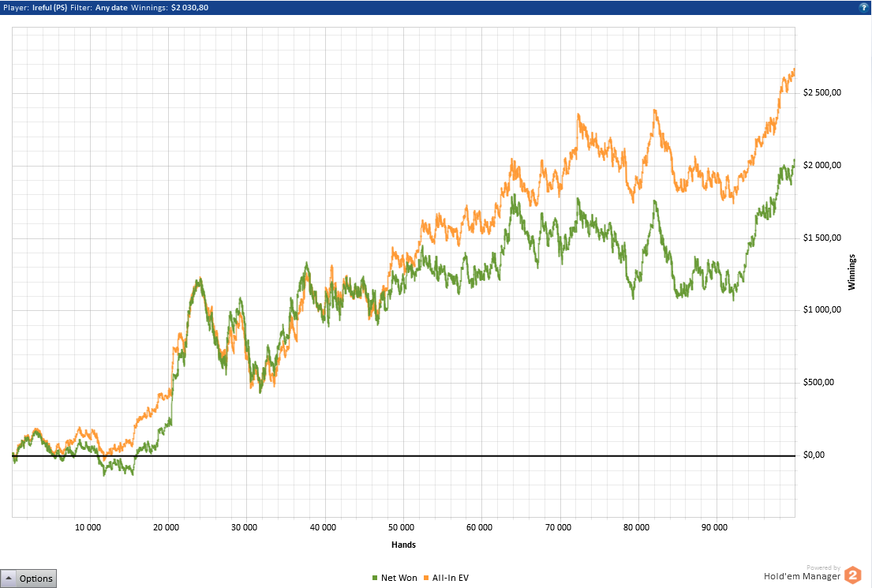The image size is (872, 588).
Task: Click the $0,00 axis label
Action: (814, 455)
